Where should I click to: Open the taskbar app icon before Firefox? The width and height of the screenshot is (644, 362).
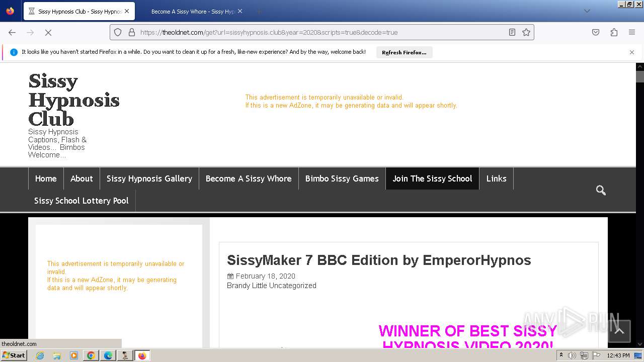[x=125, y=355]
